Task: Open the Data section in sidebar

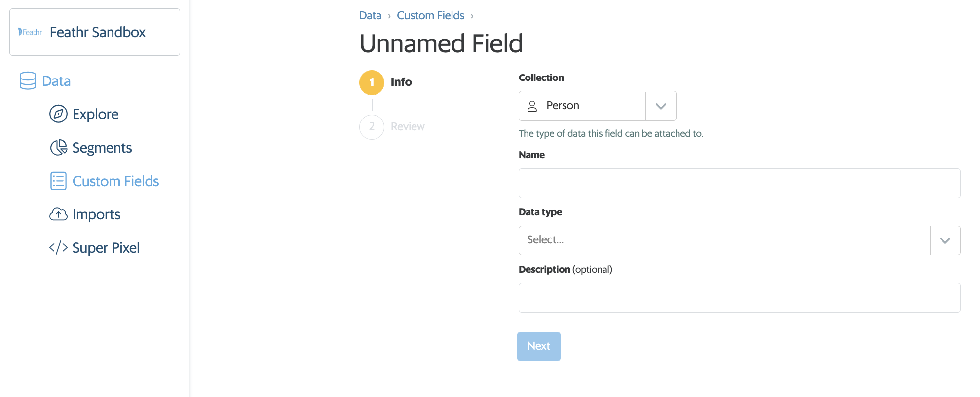Action: tap(56, 81)
